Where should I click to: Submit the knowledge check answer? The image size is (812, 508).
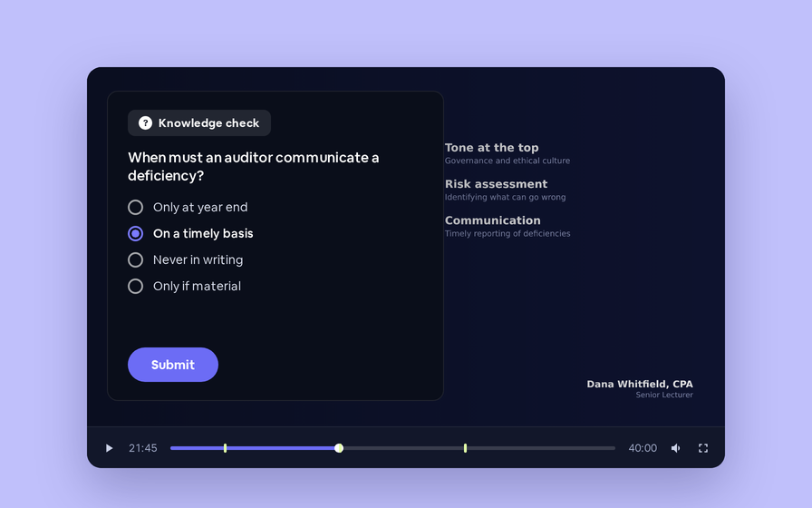173,365
